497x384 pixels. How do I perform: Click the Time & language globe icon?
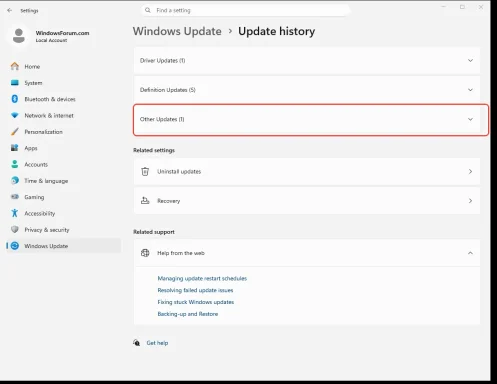click(x=15, y=180)
